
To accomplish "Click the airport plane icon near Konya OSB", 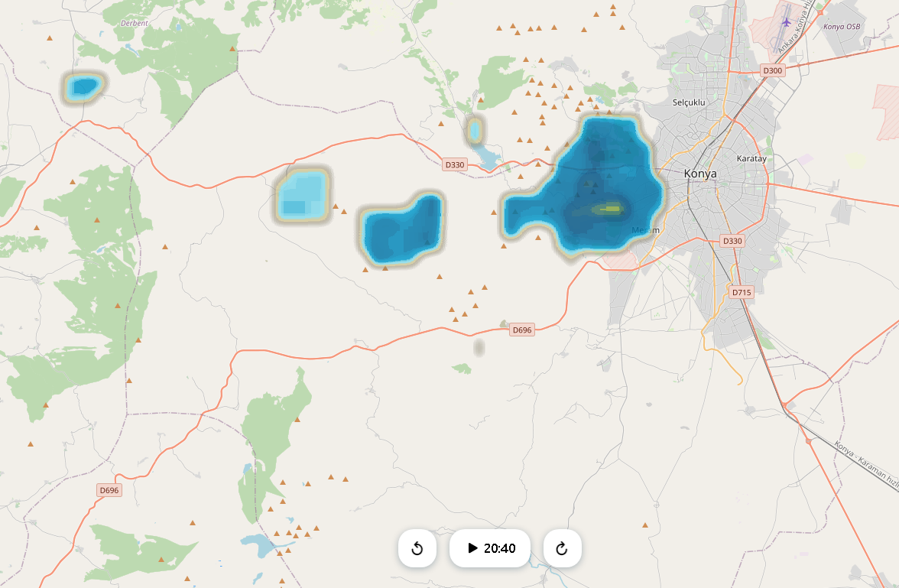I will pos(786,22).
